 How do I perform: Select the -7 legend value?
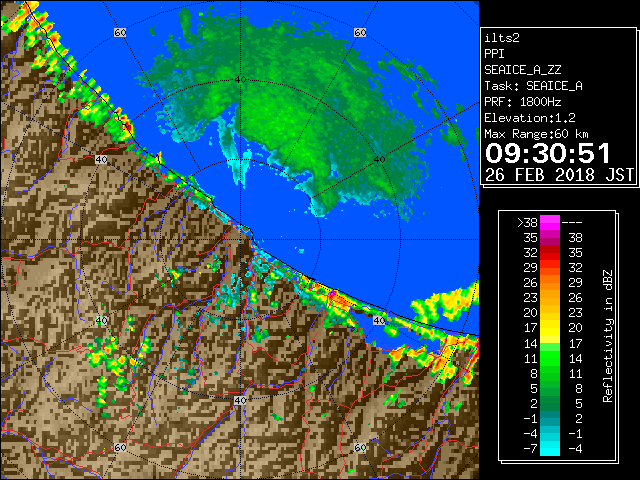[530, 449]
